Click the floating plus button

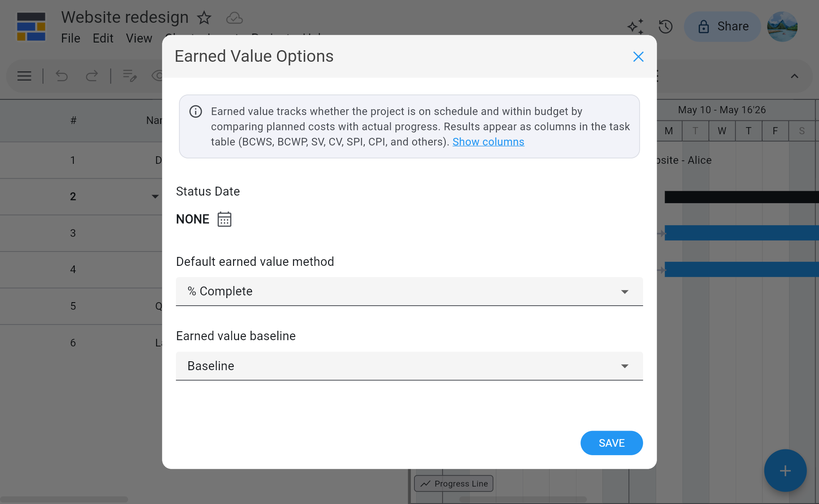click(785, 470)
